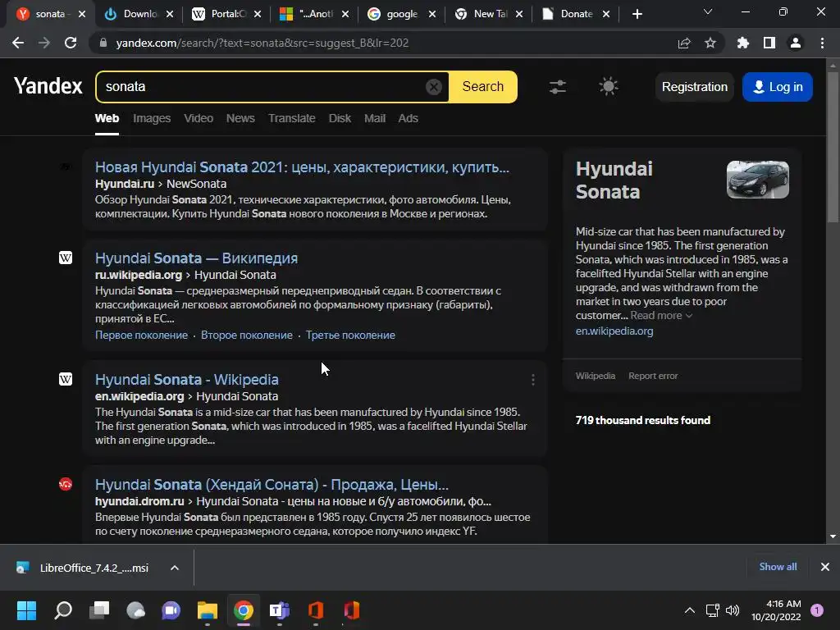The image size is (840, 630).
Task: Open the taskbar clock showing 4:16 AM
Action: (x=776, y=610)
